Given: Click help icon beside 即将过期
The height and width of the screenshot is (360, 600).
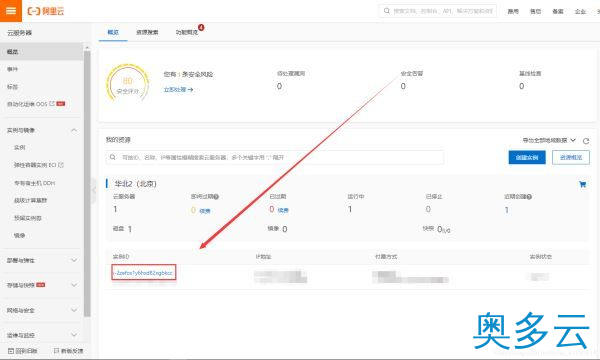Looking at the screenshot, I should pos(216,197).
